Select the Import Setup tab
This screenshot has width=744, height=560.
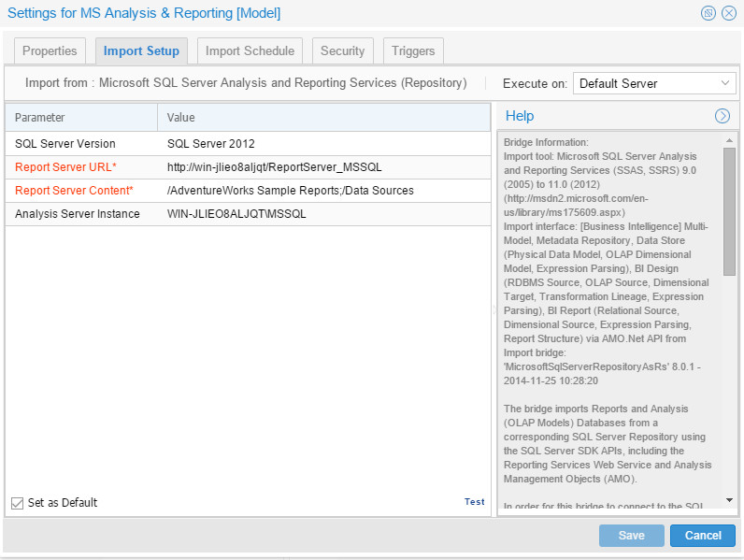[x=141, y=50]
